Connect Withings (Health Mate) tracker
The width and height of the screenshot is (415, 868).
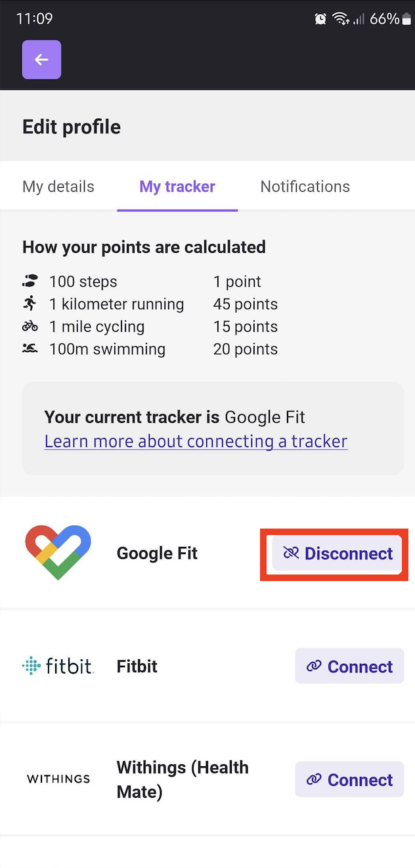349,779
